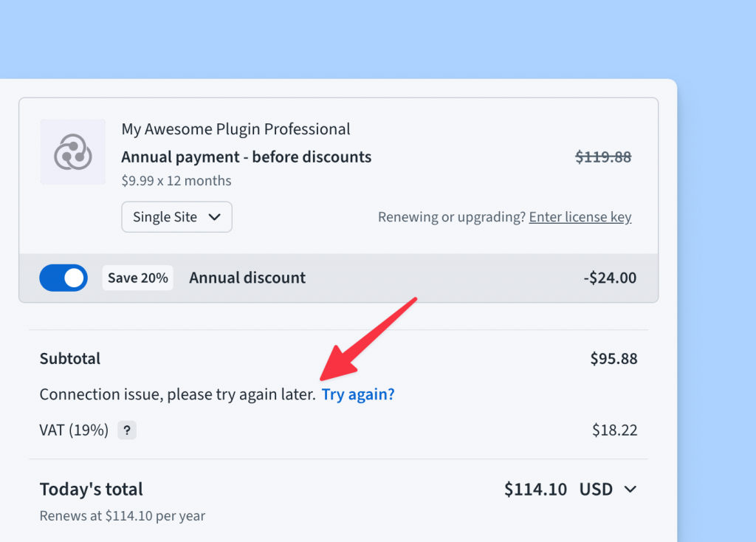
Task: Click the Today's total label
Action: point(91,489)
